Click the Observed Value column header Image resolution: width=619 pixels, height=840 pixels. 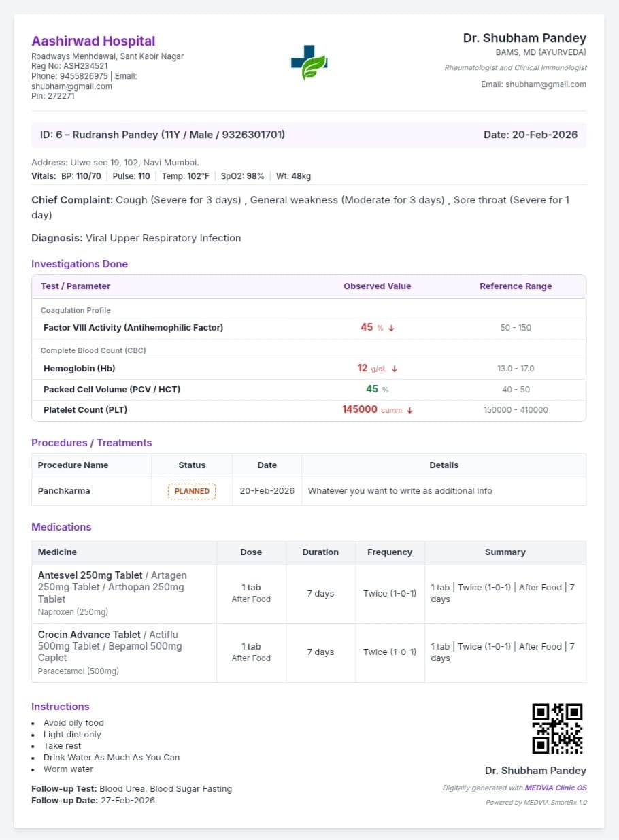(377, 286)
